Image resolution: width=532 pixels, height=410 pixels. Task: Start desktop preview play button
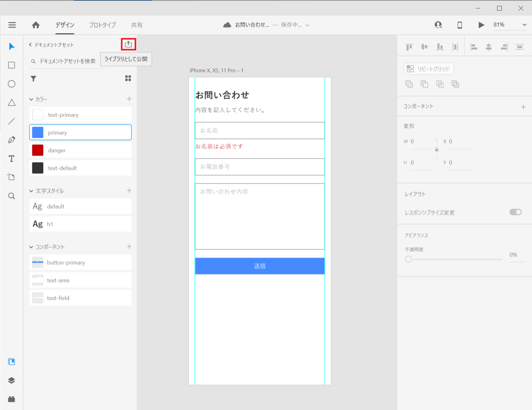[x=481, y=25]
